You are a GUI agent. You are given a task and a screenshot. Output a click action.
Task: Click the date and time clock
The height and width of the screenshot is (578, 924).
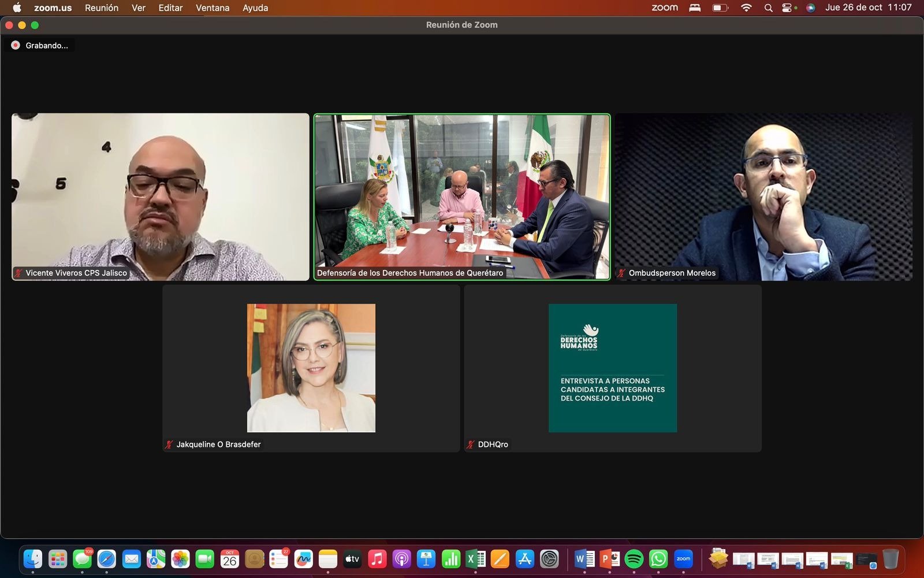[868, 8]
